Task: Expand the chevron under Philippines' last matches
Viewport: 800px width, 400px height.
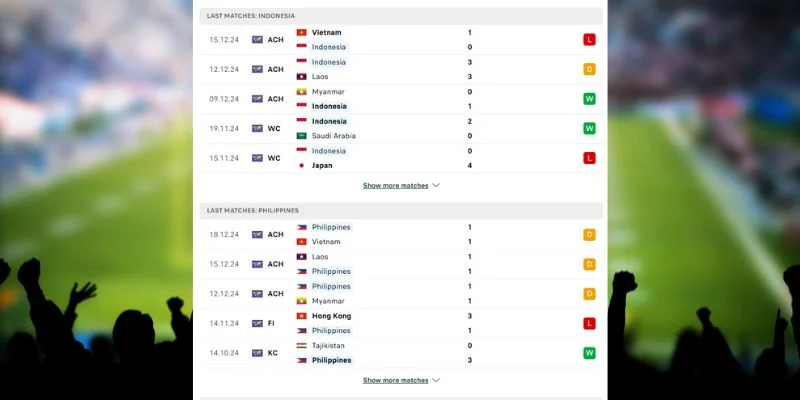Action: pos(436,380)
